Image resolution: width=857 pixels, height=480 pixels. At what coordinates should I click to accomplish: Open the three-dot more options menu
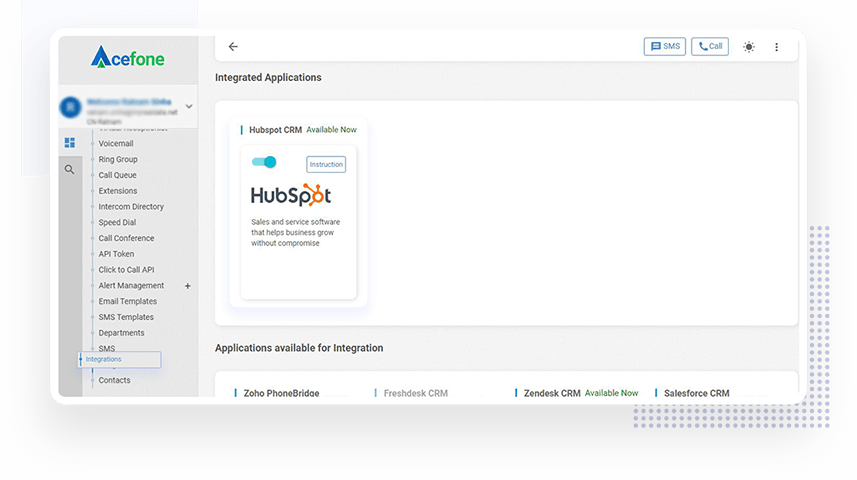pyautogui.click(x=776, y=47)
